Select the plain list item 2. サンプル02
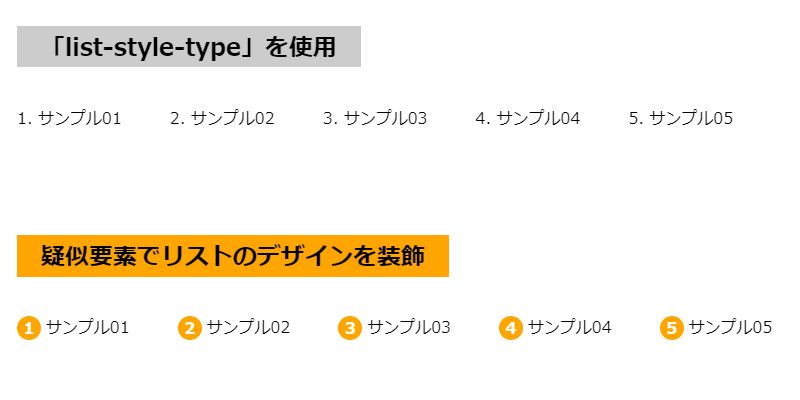 222,118
